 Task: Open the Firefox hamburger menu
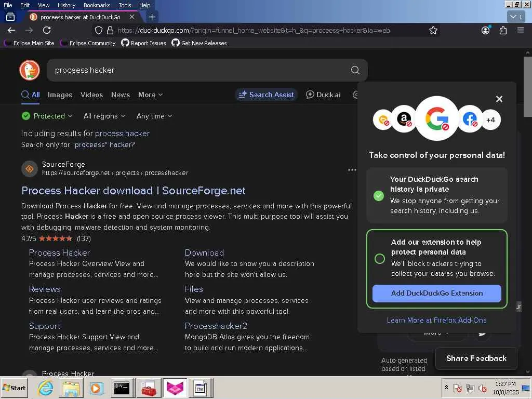pos(521,30)
